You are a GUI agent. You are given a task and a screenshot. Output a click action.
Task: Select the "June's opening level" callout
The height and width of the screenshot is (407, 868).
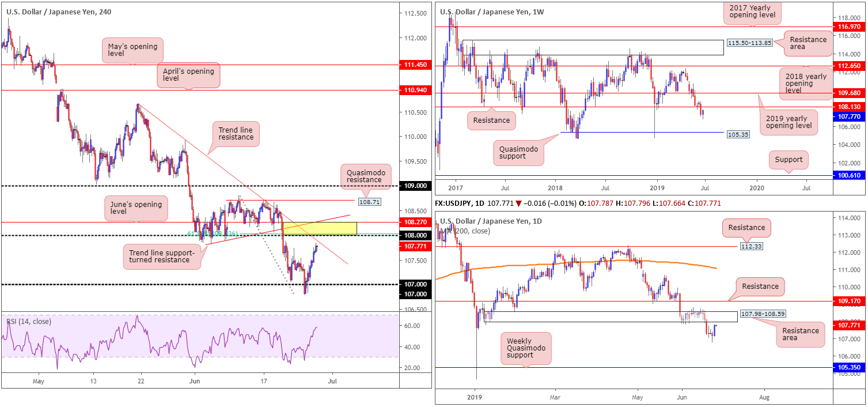pyautogui.click(x=136, y=209)
